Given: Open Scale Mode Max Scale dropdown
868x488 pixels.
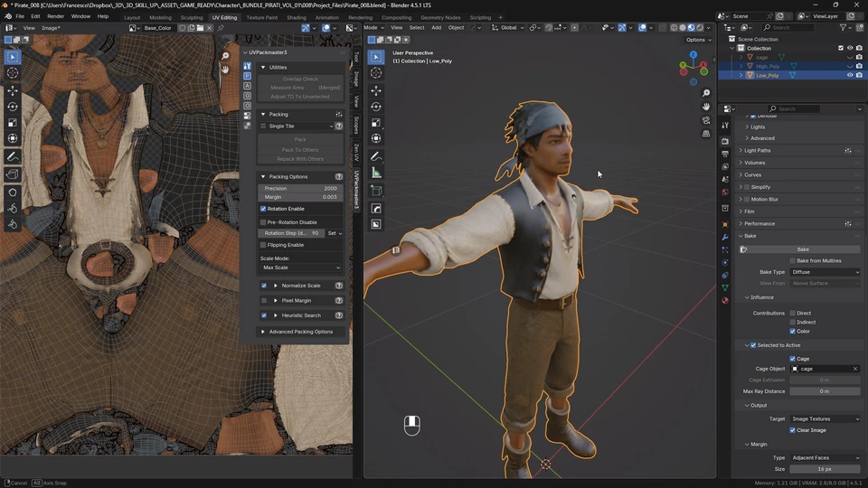Looking at the screenshot, I should pyautogui.click(x=300, y=267).
